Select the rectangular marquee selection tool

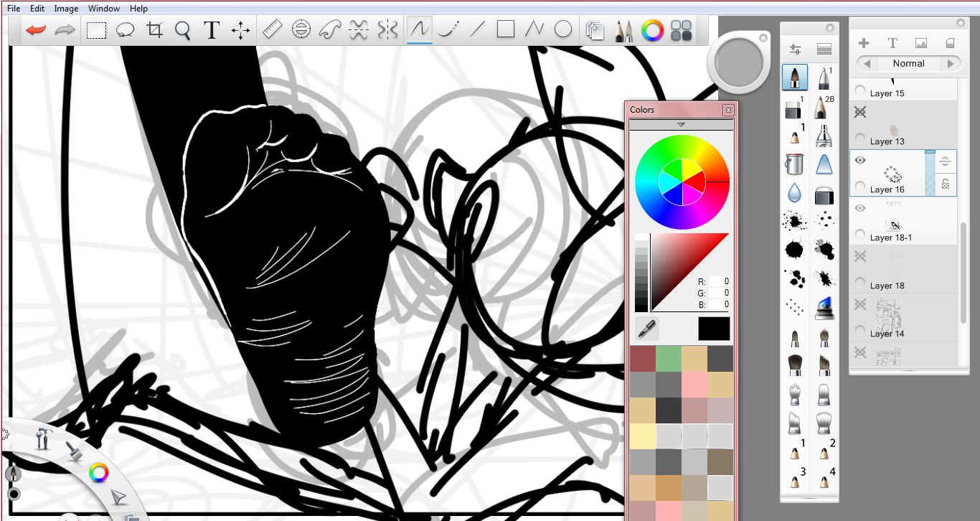(97, 30)
